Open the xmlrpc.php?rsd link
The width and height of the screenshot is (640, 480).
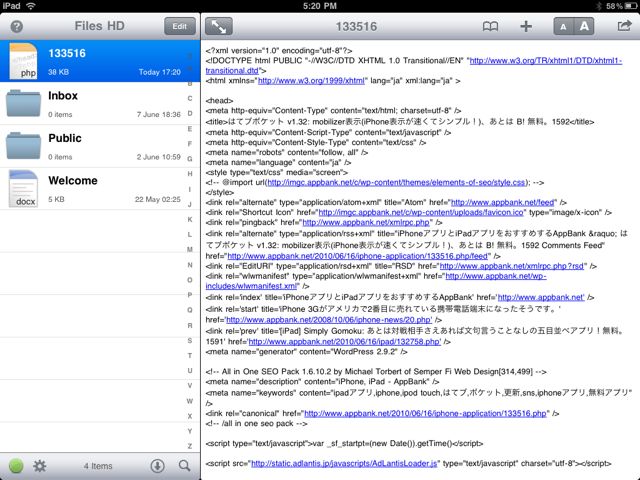(x=511, y=266)
